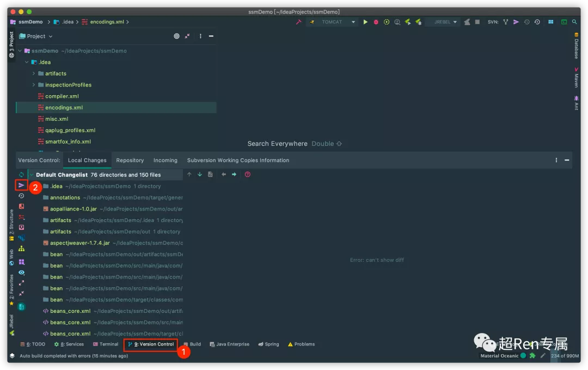Go to next difference with the green down arrow
Screen dimensions: 588x370
(199, 174)
